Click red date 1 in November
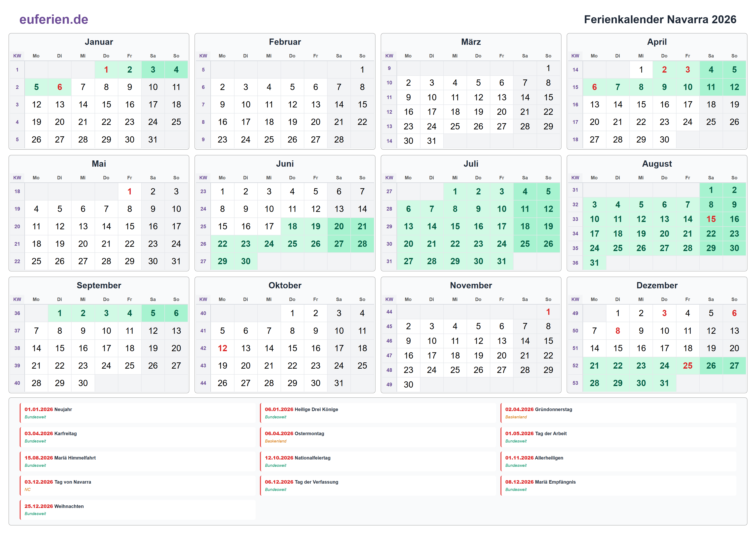The width and height of the screenshot is (756, 534). (548, 312)
